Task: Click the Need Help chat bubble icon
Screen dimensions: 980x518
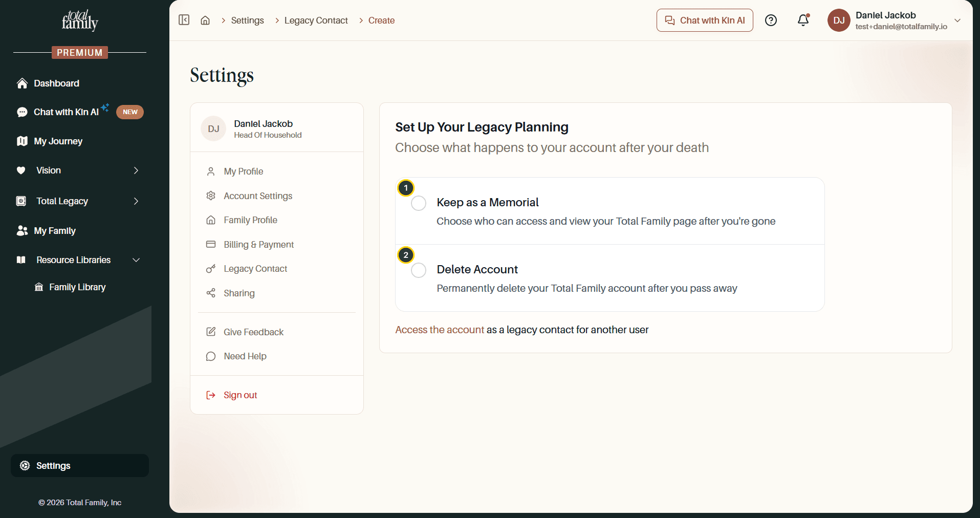Action: click(211, 356)
